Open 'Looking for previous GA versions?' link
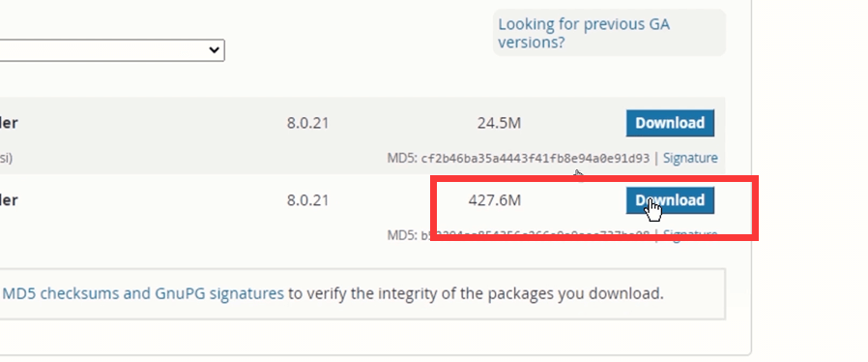The image size is (868, 362). point(584,33)
